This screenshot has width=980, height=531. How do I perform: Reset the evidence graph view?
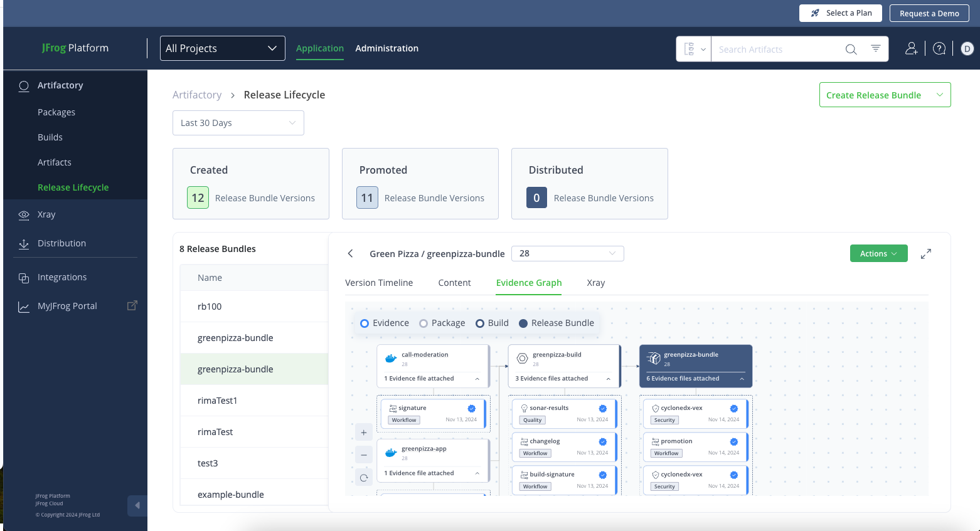(364, 478)
